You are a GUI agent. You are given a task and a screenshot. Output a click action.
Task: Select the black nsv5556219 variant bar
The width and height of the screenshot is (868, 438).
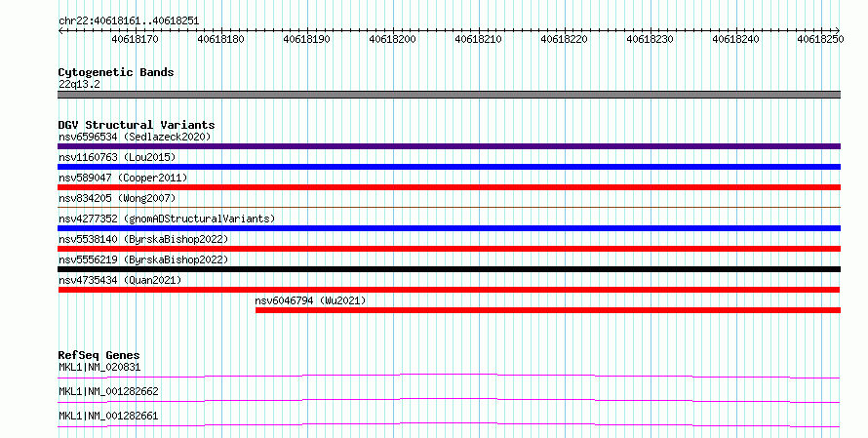449,269
